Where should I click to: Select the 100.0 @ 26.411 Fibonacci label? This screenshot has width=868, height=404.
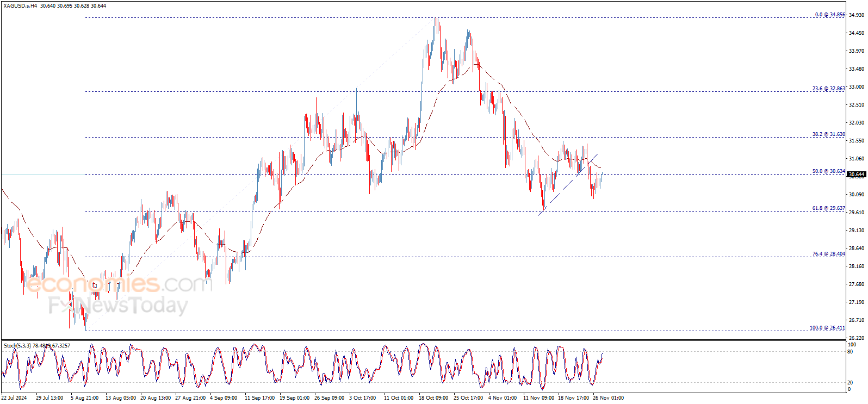(x=827, y=328)
